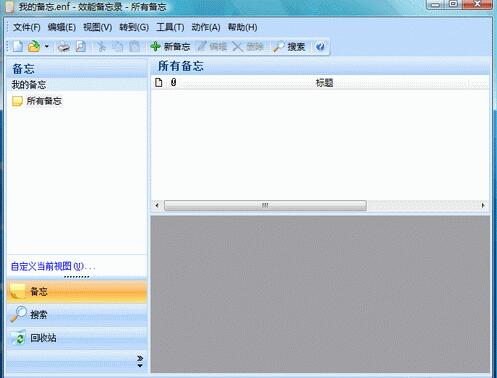Screen dimensions: 497x378
Task: Open the dropdown arrow beside Open icon
Action: click(x=46, y=46)
